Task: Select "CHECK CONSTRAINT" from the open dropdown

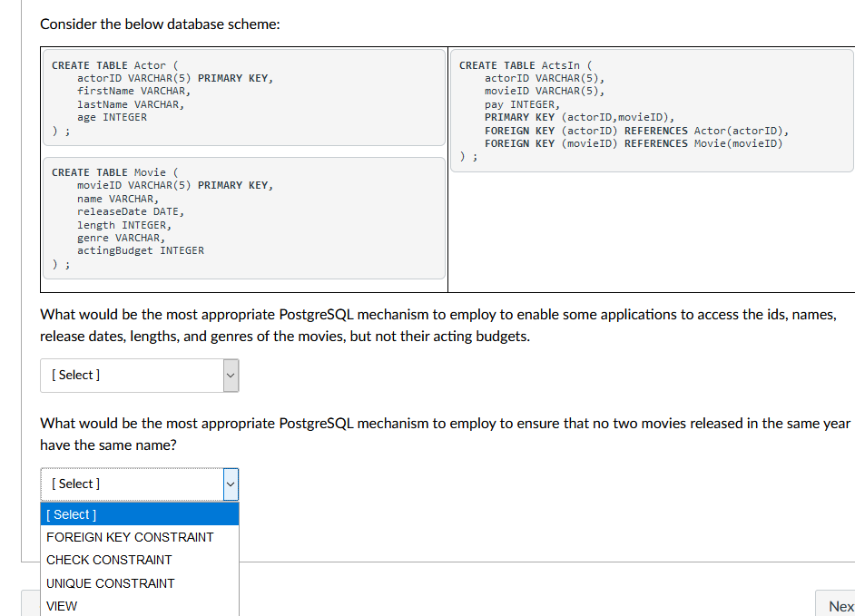Action: (109, 560)
